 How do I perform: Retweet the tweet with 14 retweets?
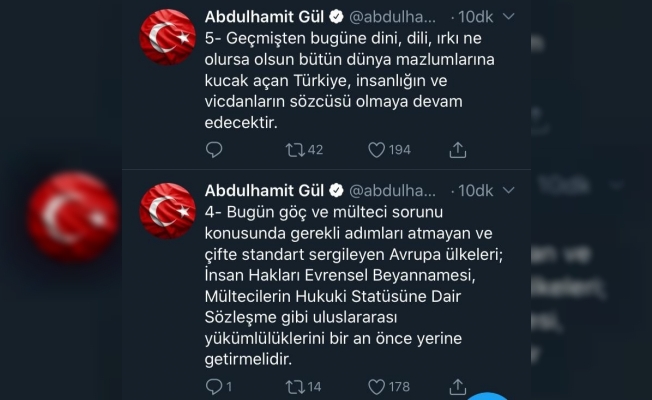click(x=295, y=386)
